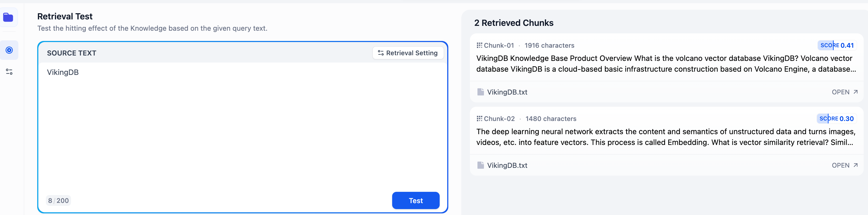The height and width of the screenshot is (215, 868).
Task: Run the query with the Test button
Action: point(415,200)
